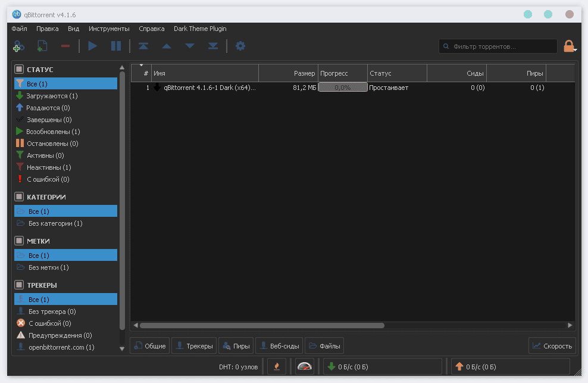The height and width of the screenshot is (383, 588).
Task: Select Без категории (1)
Action: tap(65, 223)
